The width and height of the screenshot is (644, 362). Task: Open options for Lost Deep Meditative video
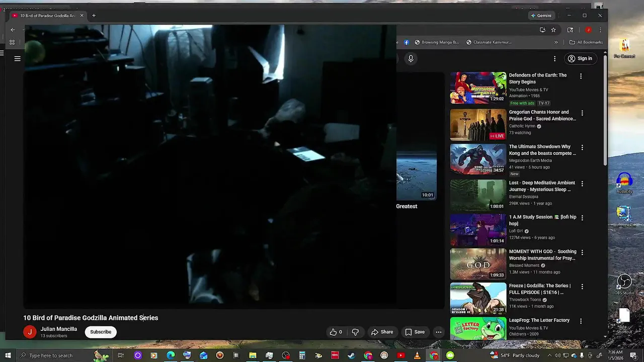(582, 184)
